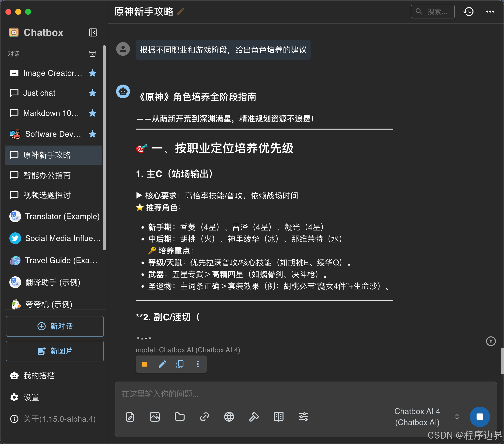Jump to the top with the up-arrow circle icon
The width and height of the screenshot is (504, 444).
pos(491,341)
